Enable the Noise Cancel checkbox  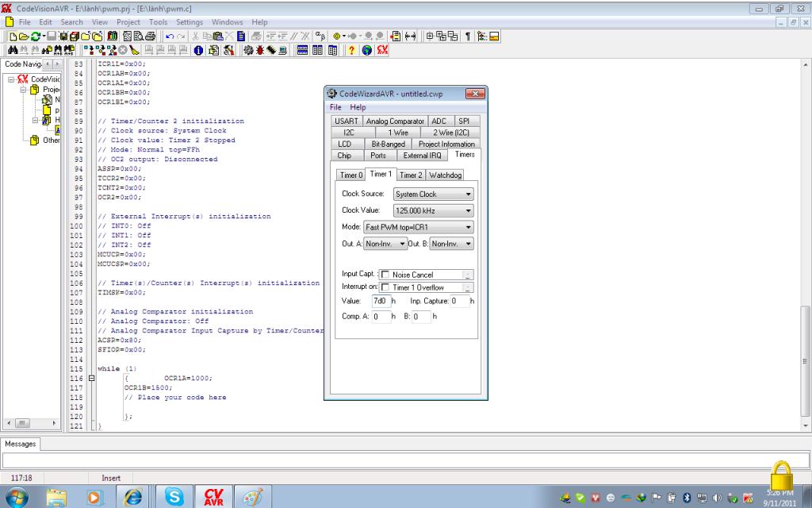coord(385,275)
